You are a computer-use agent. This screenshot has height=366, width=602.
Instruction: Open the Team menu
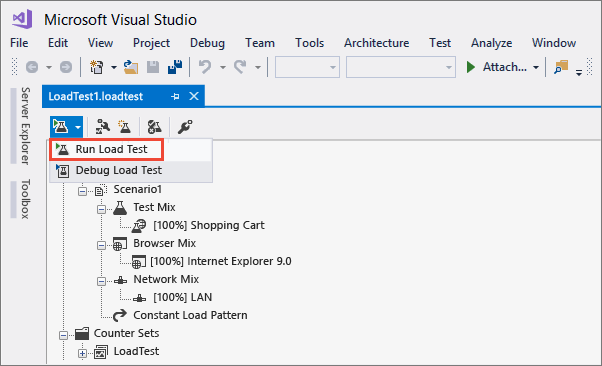[x=260, y=43]
